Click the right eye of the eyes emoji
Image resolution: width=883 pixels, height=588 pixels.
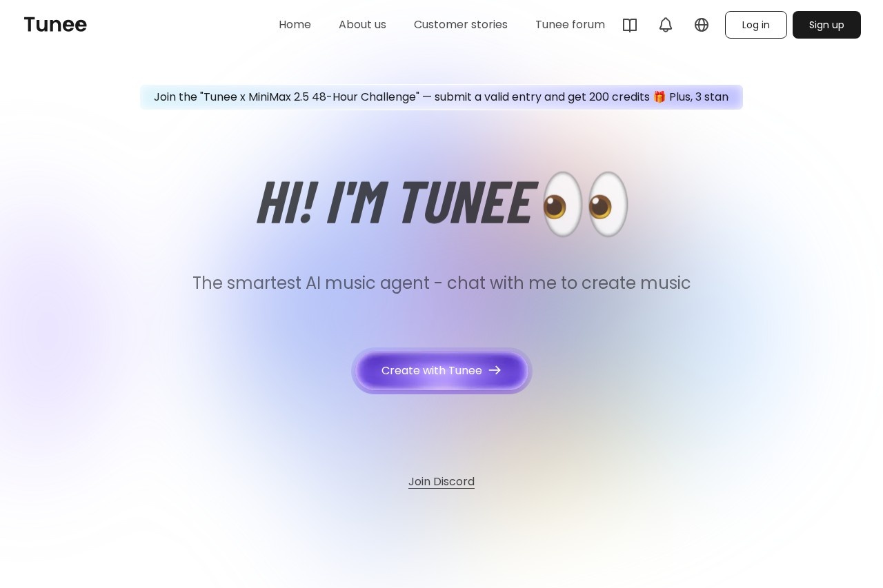point(608,204)
